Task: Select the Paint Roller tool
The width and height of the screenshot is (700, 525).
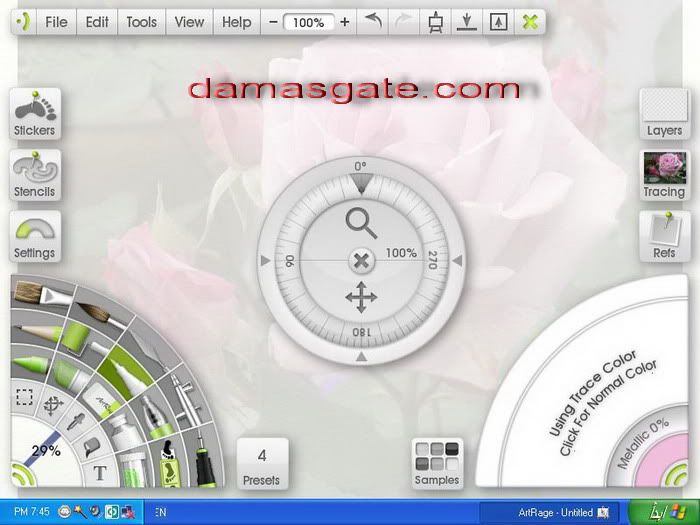Action: coord(80,339)
